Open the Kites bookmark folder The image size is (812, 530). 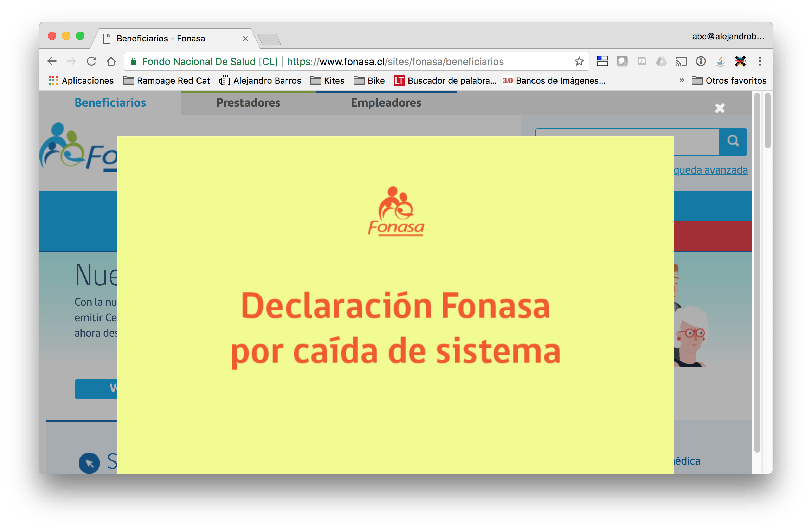point(327,81)
